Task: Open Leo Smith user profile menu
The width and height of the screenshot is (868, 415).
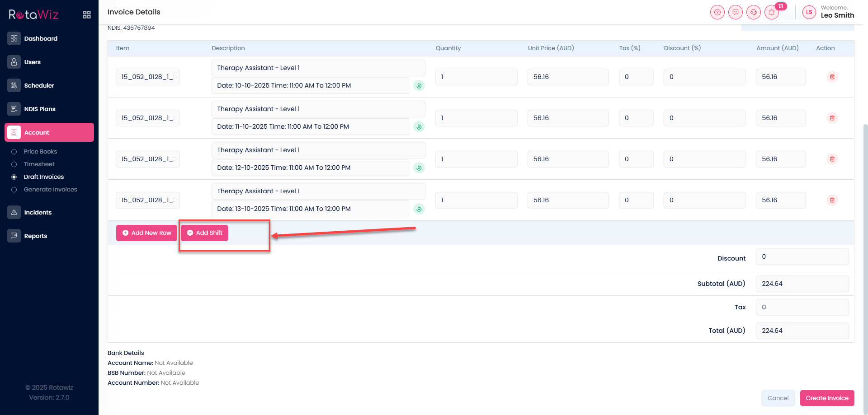Action: tap(828, 12)
